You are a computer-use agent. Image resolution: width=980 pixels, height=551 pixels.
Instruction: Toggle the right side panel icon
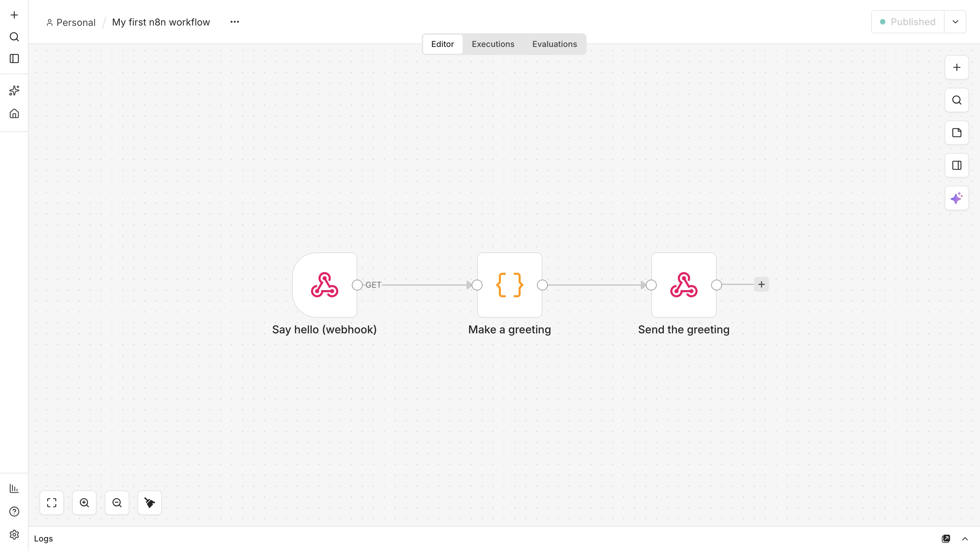click(957, 165)
